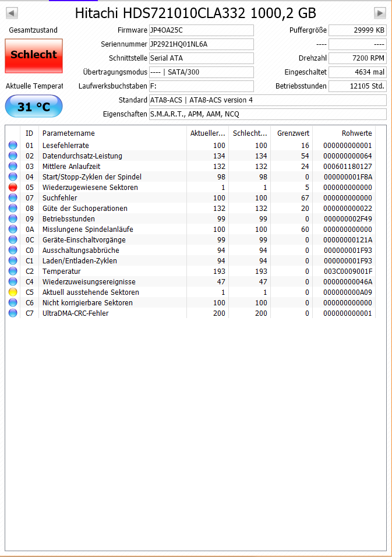Click blue status icon for Temperatur row
Viewport: 392px width, 557px height.
coord(13,271)
